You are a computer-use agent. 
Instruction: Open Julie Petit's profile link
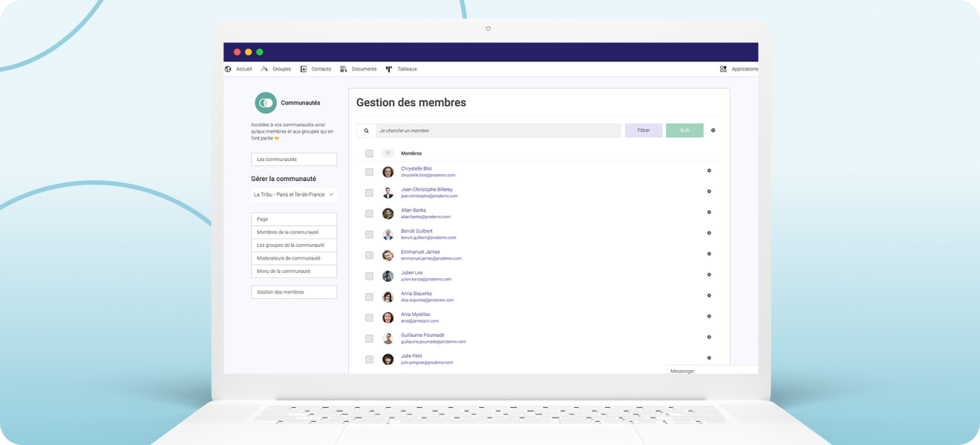click(x=411, y=355)
